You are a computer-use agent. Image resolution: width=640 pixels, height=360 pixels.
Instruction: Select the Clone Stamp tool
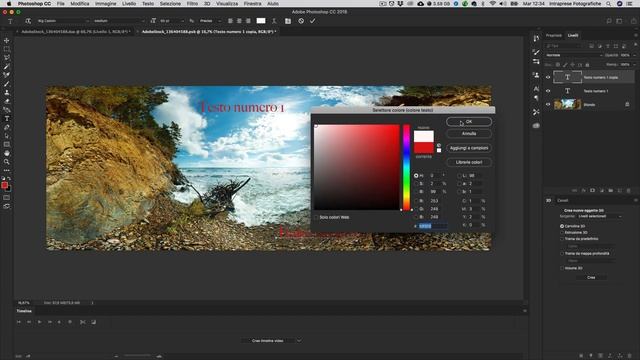point(7,92)
